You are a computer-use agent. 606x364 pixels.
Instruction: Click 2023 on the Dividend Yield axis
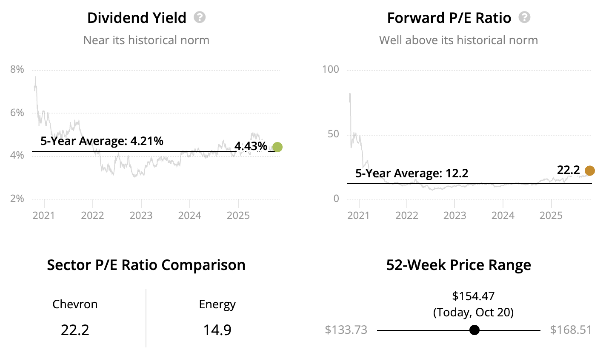tap(141, 216)
